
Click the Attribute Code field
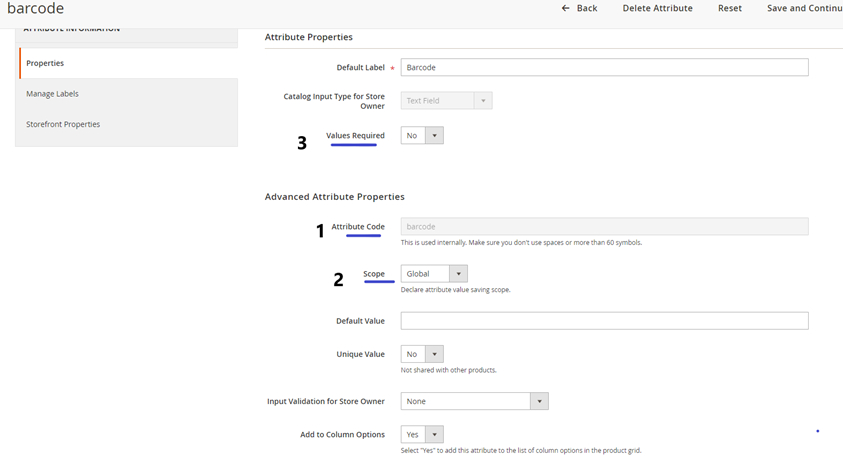[x=604, y=227]
